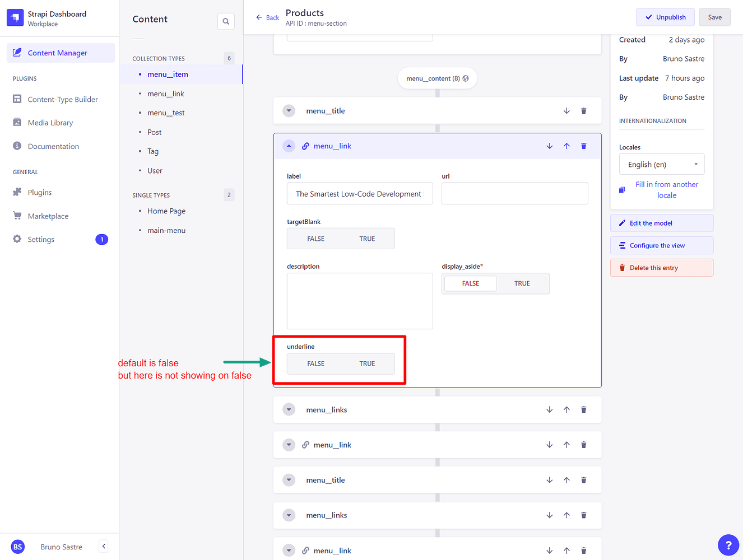Move the expanded menu__link component down
The image size is (743, 560).
549,146
